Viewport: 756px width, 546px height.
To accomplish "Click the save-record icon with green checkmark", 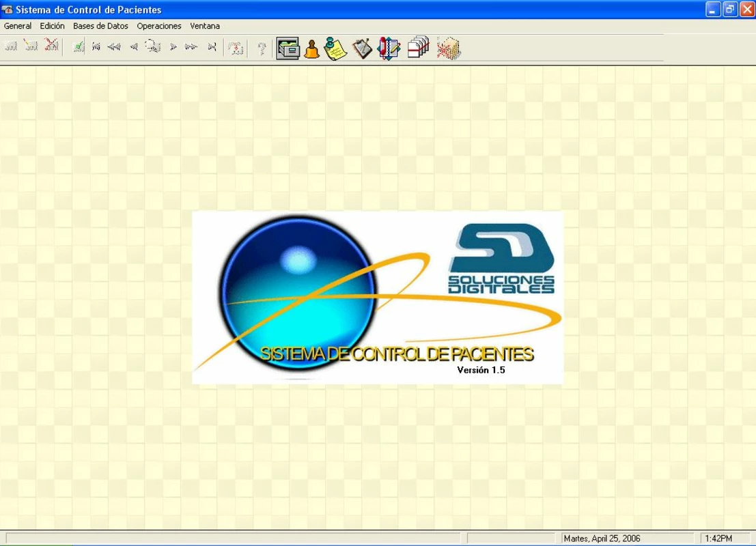I will [78, 46].
